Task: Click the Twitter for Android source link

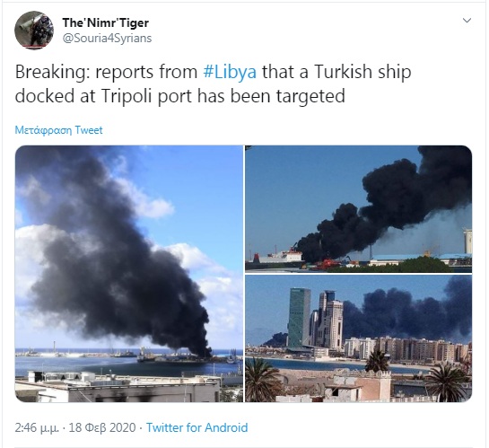Action: (x=196, y=427)
